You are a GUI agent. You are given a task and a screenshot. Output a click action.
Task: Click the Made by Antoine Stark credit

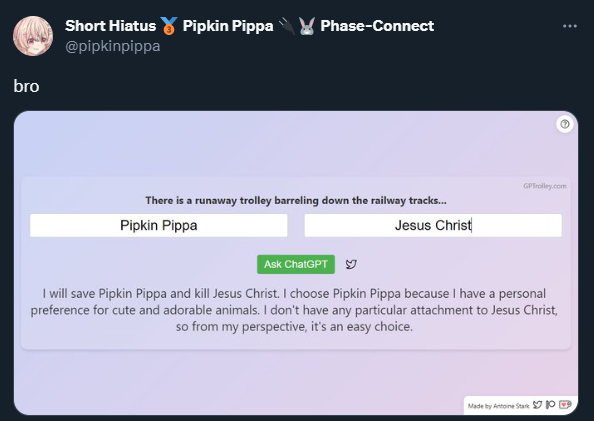coord(498,406)
